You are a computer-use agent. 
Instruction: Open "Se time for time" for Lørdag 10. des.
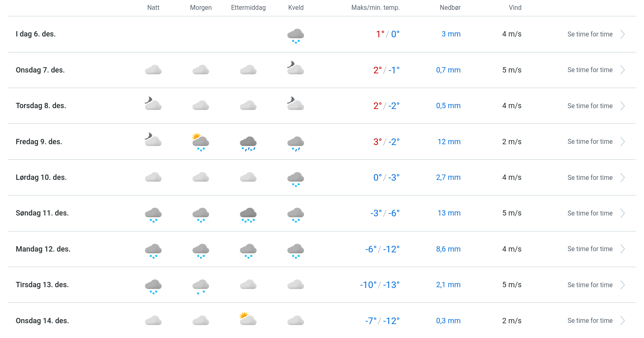click(590, 178)
